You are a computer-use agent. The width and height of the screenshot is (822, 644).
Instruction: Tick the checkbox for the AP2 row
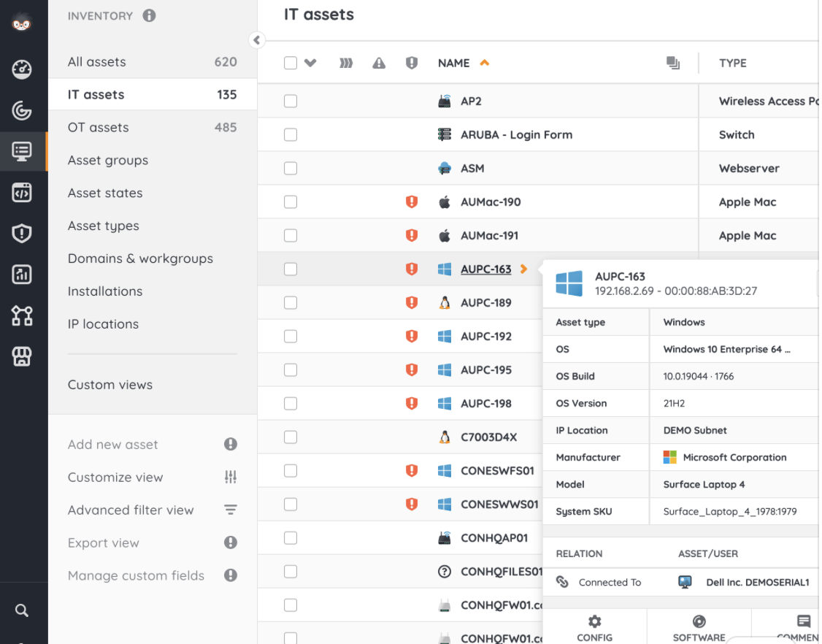[x=291, y=101]
